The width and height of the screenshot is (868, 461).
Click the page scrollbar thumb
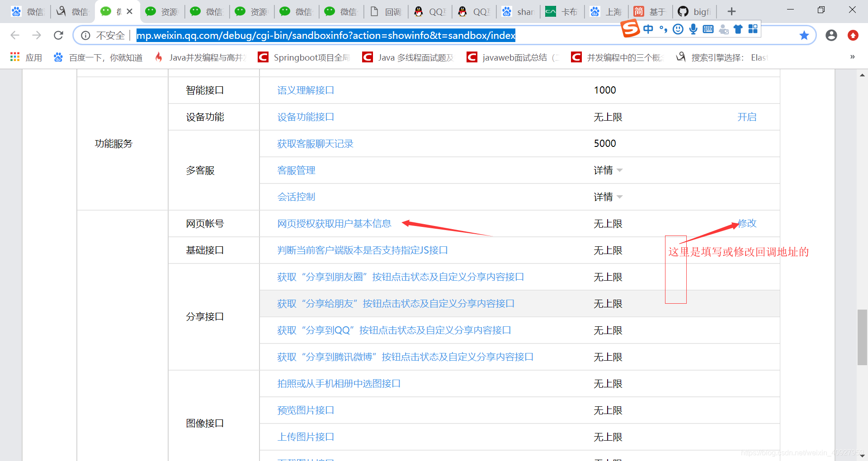point(862,337)
